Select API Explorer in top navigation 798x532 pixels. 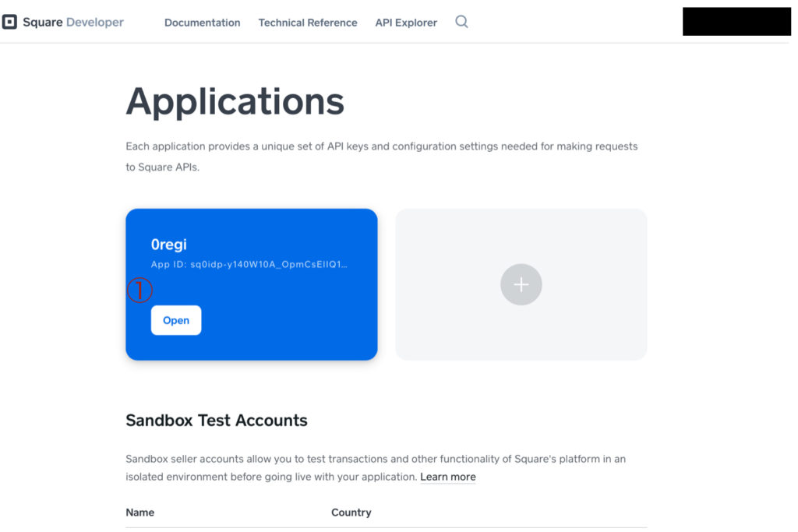point(406,23)
